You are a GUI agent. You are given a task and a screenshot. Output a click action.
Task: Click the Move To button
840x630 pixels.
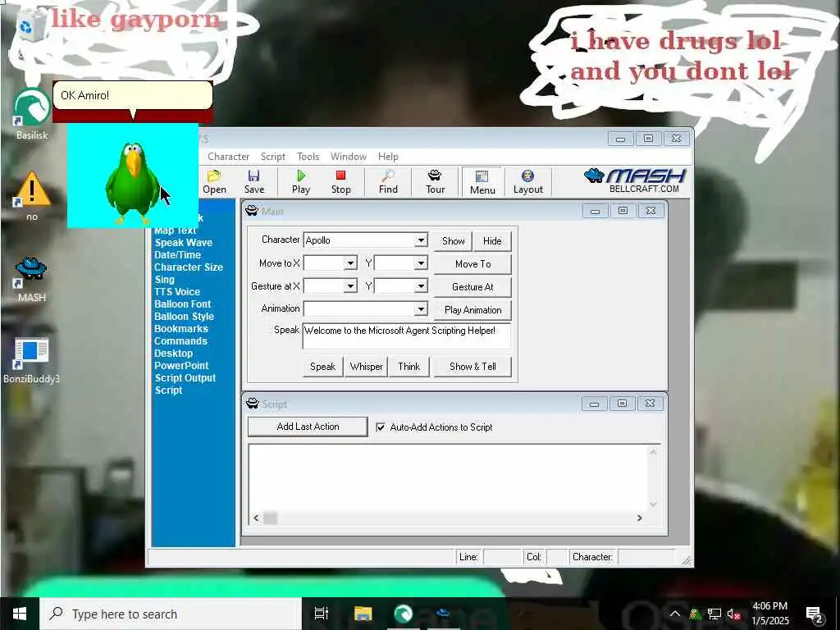[x=472, y=264]
